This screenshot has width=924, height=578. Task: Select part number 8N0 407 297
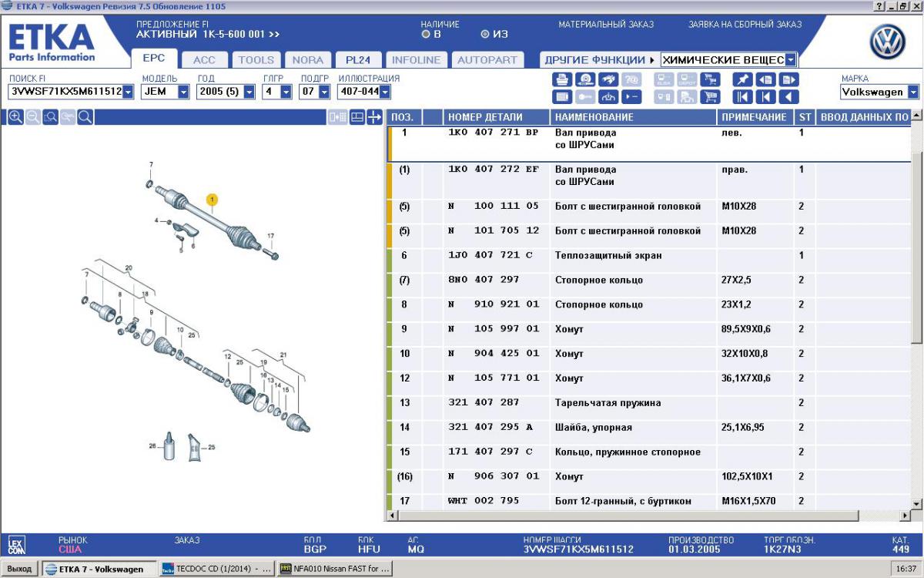tap(484, 280)
